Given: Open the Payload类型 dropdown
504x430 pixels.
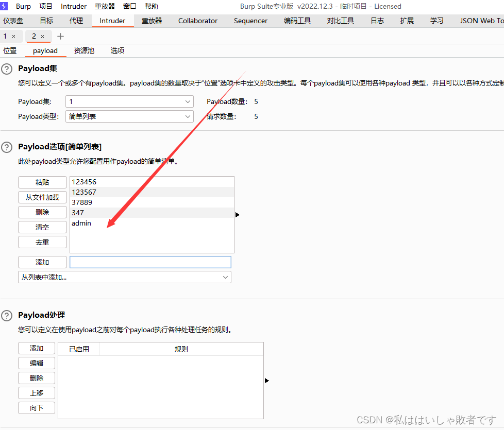Looking at the screenshot, I should (x=129, y=116).
